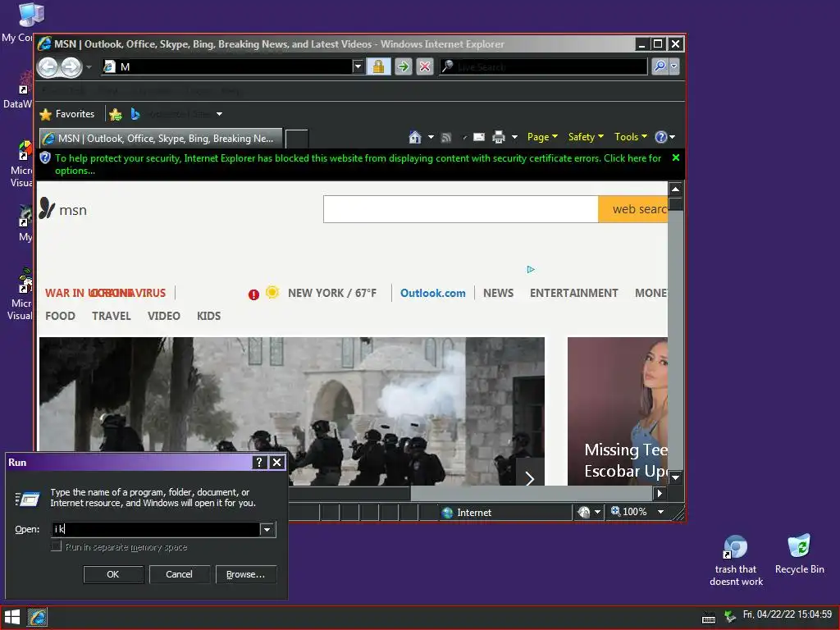Open the VIDEO link

tap(164, 316)
